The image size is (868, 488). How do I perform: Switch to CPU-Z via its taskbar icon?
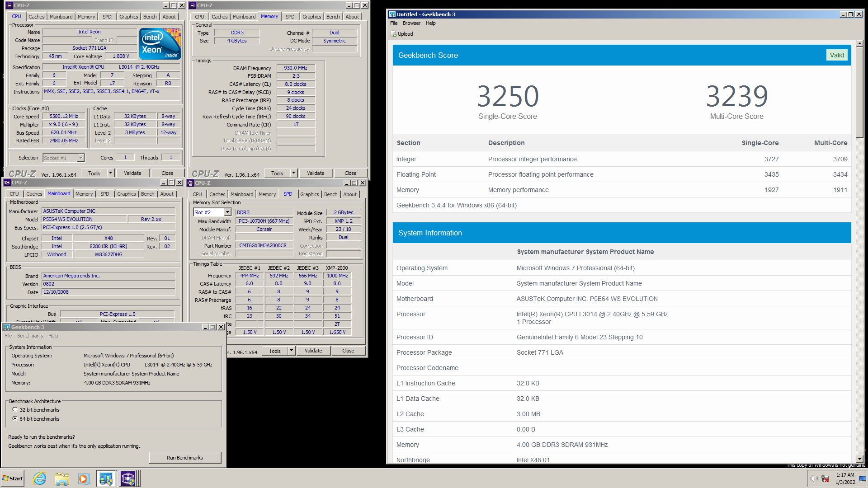pyautogui.click(x=128, y=478)
